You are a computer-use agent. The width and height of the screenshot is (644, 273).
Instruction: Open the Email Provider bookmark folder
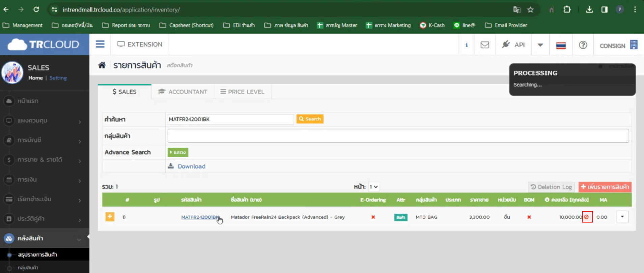coord(506,25)
